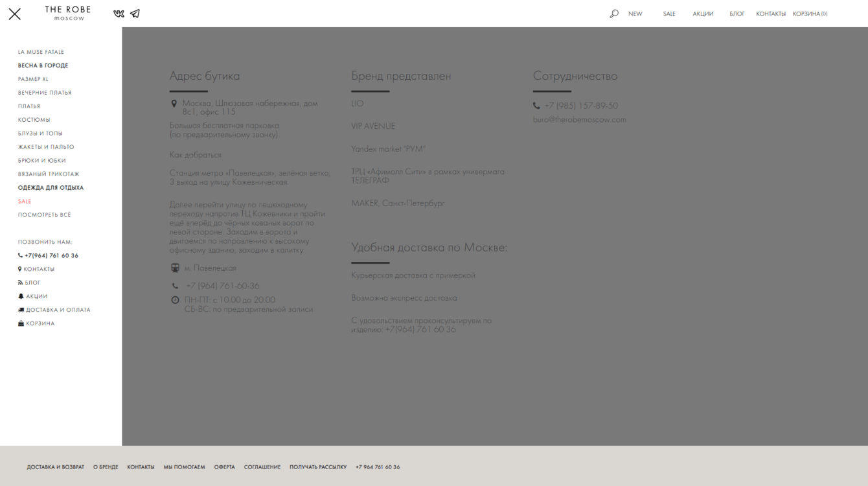Open О БРЕНДЕ footer link

[x=106, y=467]
